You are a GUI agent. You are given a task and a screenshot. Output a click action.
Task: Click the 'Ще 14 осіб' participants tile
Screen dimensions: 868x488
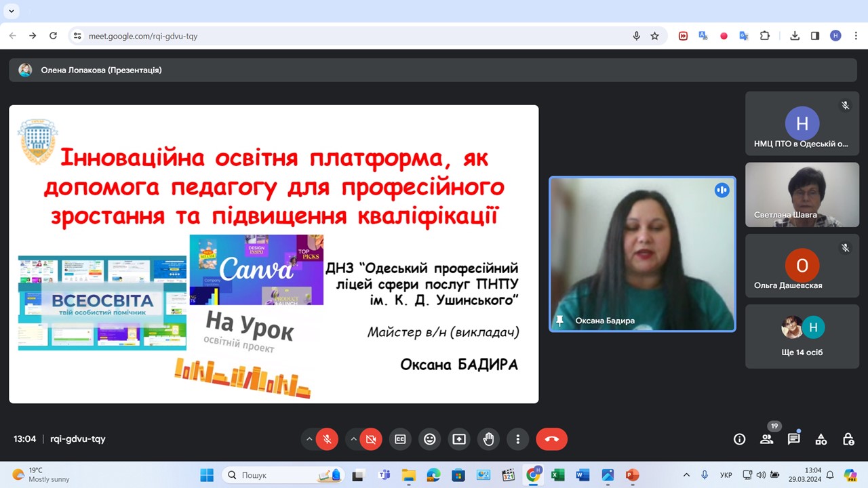pos(802,336)
